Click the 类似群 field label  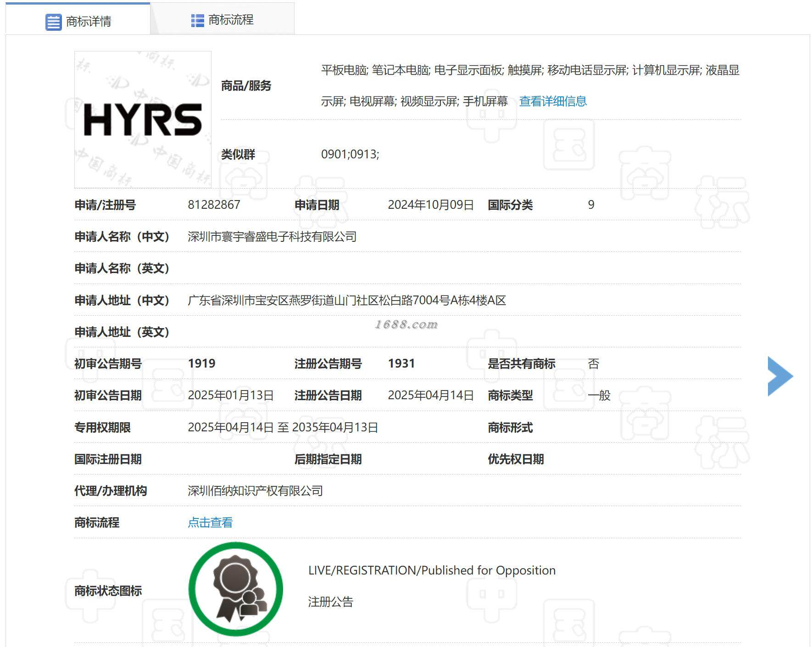238,155
